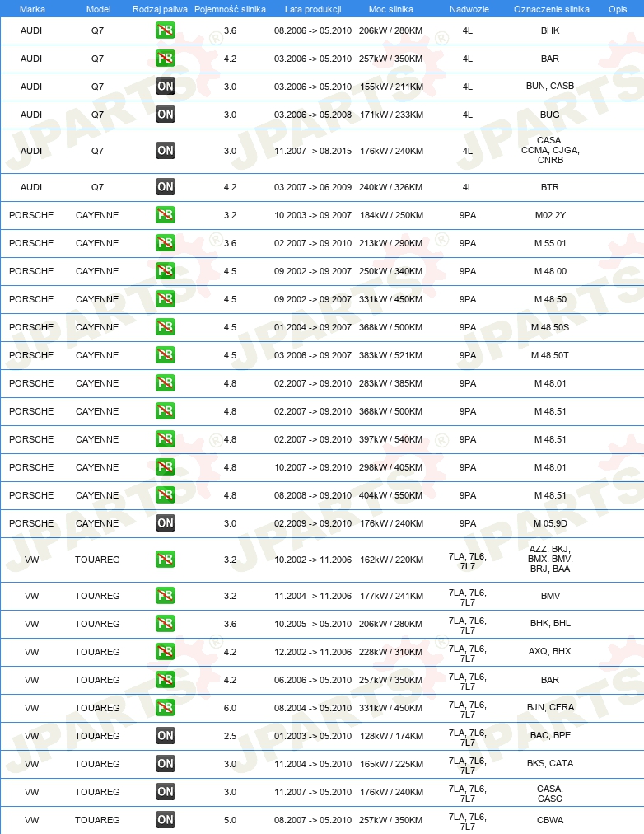
Task: Select the engine code cell BTR
Action: pos(550,187)
